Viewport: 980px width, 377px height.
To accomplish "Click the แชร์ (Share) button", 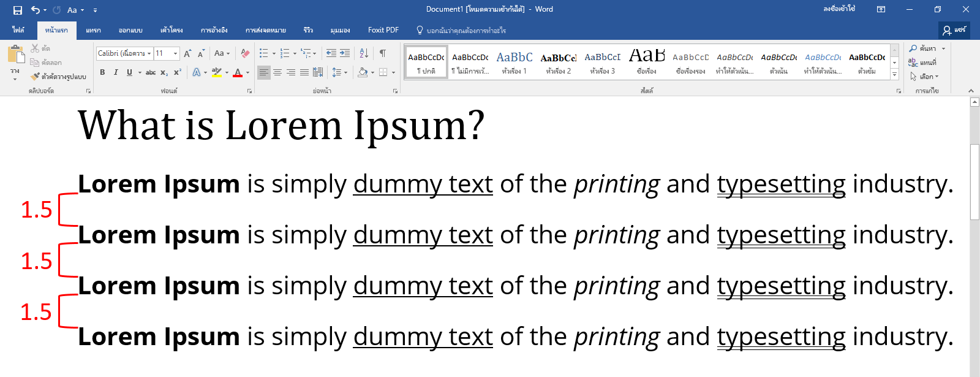I will pos(954,30).
